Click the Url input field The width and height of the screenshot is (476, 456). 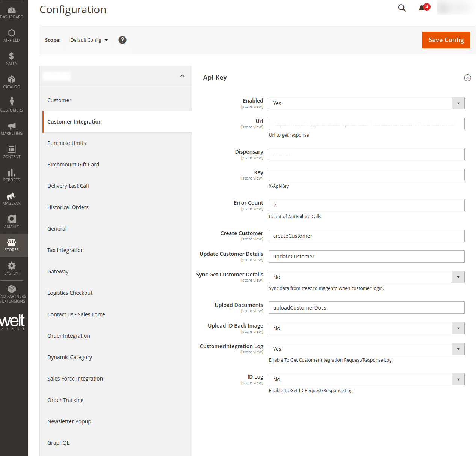pyautogui.click(x=367, y=124)
